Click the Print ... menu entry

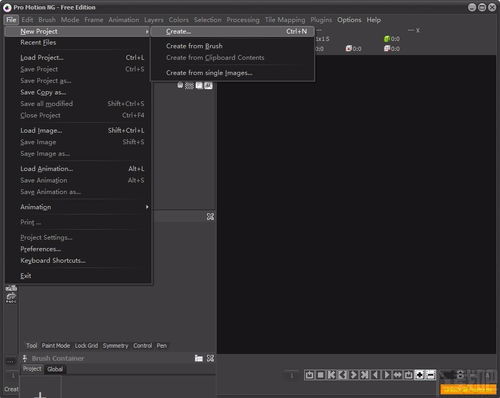78,222
